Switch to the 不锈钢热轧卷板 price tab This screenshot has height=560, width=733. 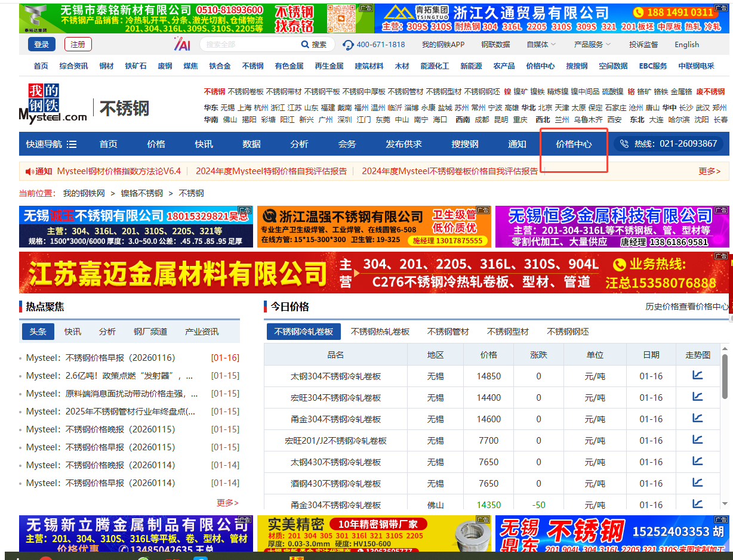coord(380,332)
